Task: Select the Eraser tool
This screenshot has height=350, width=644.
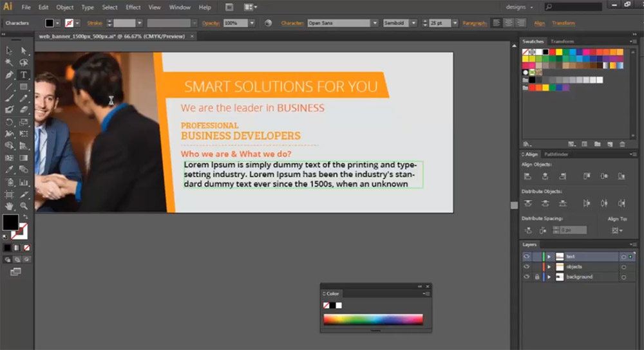Action: pyautogui.click(x=24, y=109)
